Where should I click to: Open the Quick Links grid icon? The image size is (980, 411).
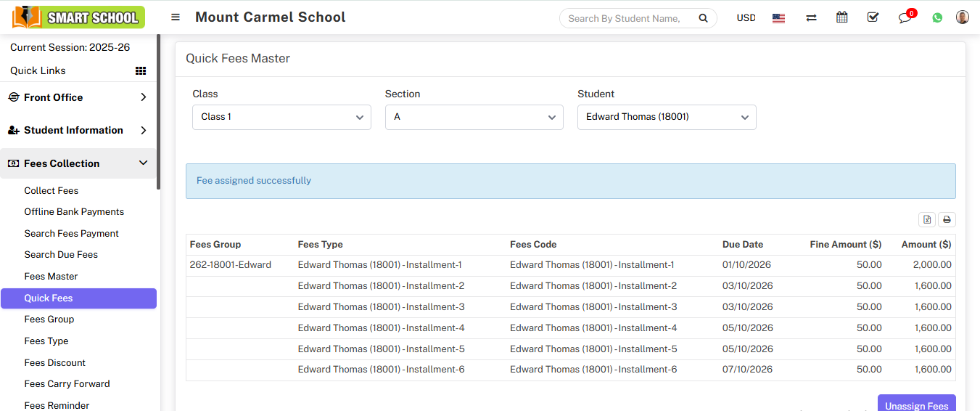(141, 71)
